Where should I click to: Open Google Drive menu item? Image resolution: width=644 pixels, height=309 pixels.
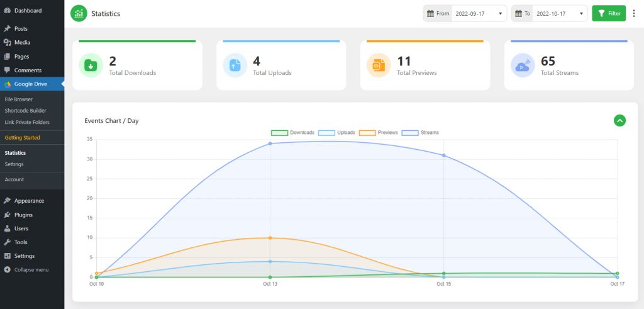(32, 84)
